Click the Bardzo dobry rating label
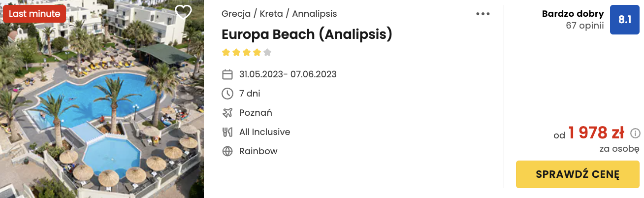The width and height of the screenshot is (644, 198). (x=573, y=14)
